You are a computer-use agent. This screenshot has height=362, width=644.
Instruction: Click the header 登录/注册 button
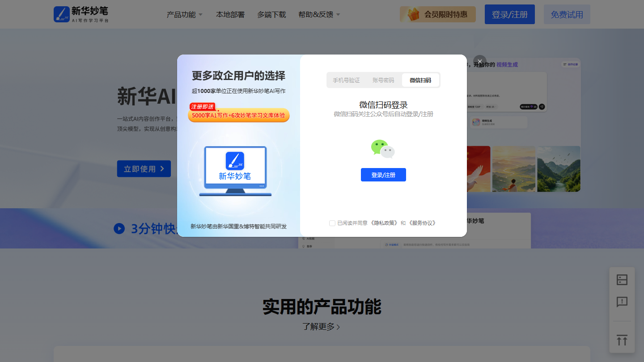click(x=510, y=14)
